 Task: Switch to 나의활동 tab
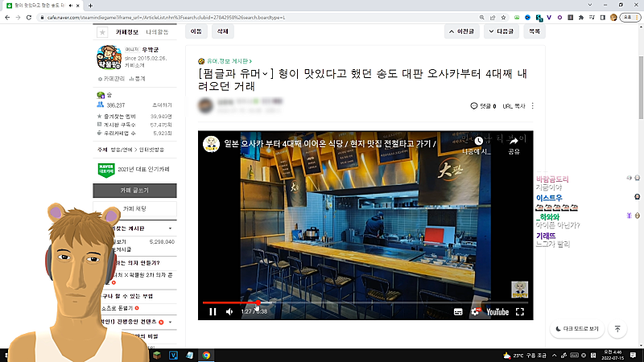[157, 31]
